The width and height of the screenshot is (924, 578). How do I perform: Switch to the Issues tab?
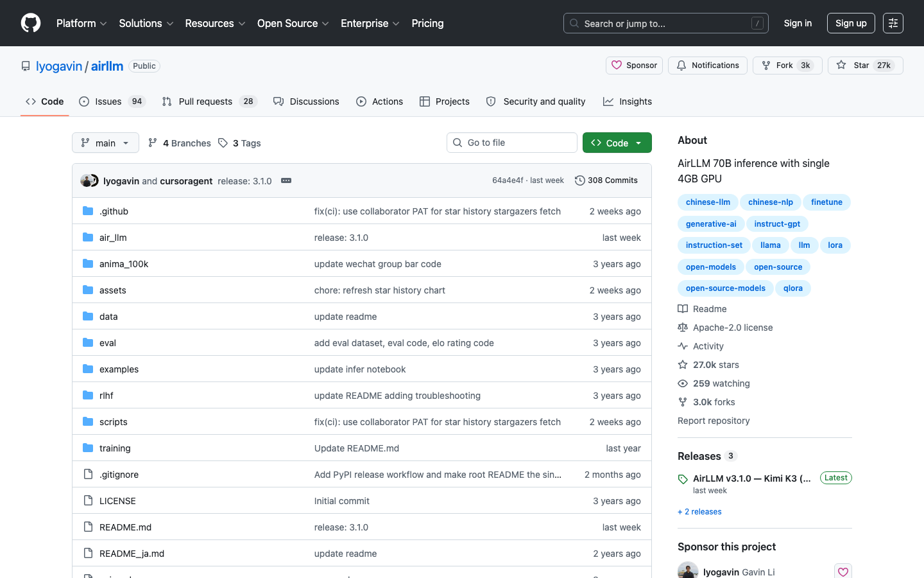112,101
